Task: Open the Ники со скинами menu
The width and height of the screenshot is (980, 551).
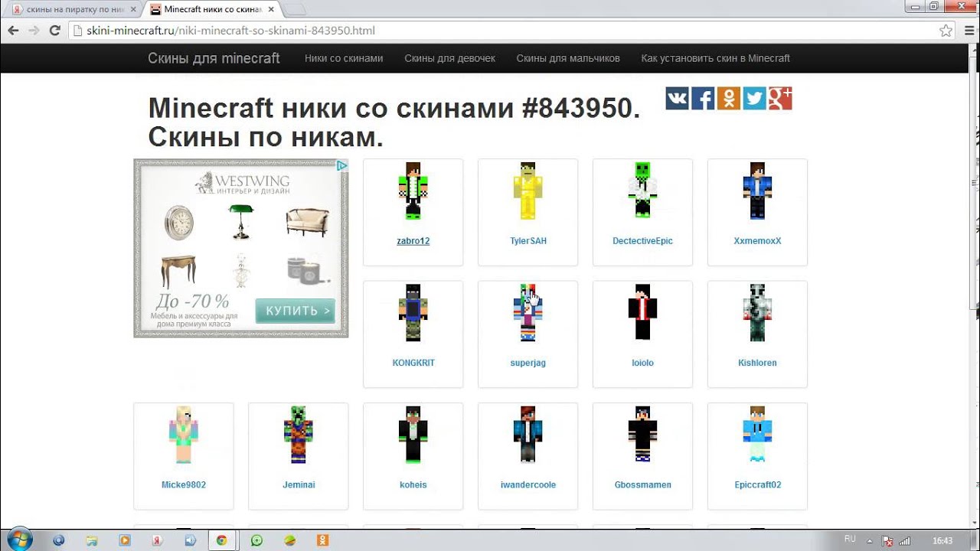Action: click(x=344, y=58)
